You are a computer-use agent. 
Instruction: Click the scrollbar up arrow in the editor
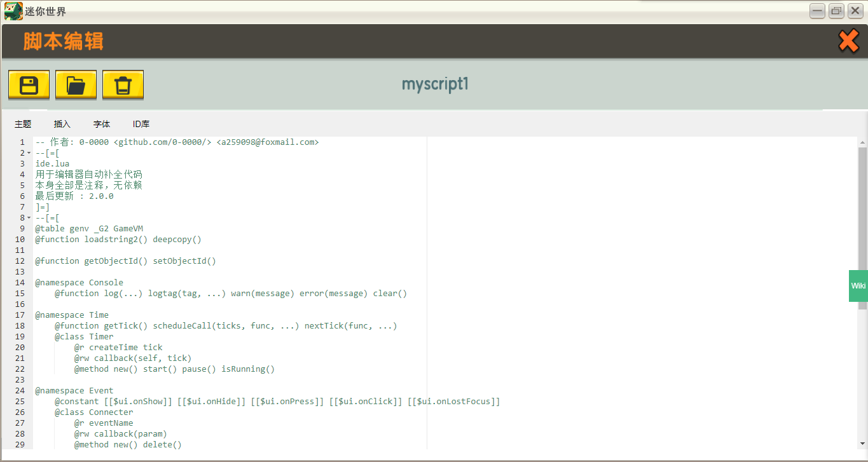point(862,142)
